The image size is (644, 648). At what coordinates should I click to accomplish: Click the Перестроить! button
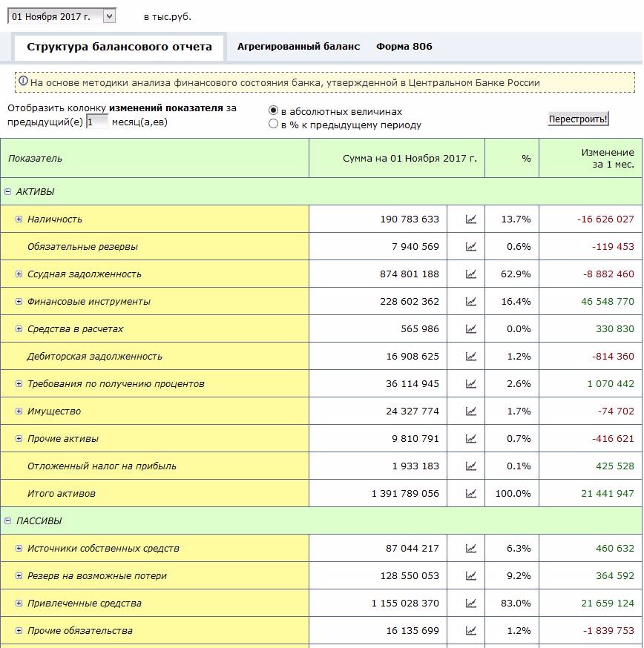point(578,119)
